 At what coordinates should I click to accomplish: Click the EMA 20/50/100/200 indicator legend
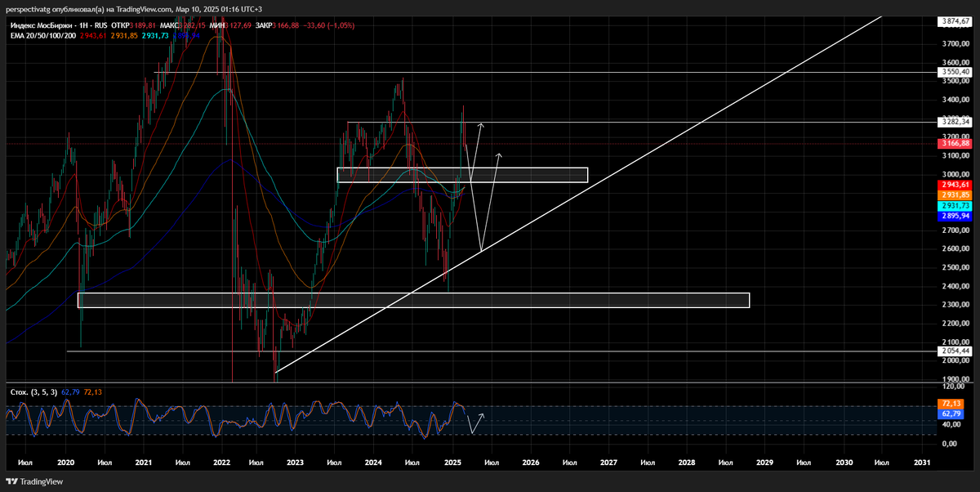[x=42, y=36]
